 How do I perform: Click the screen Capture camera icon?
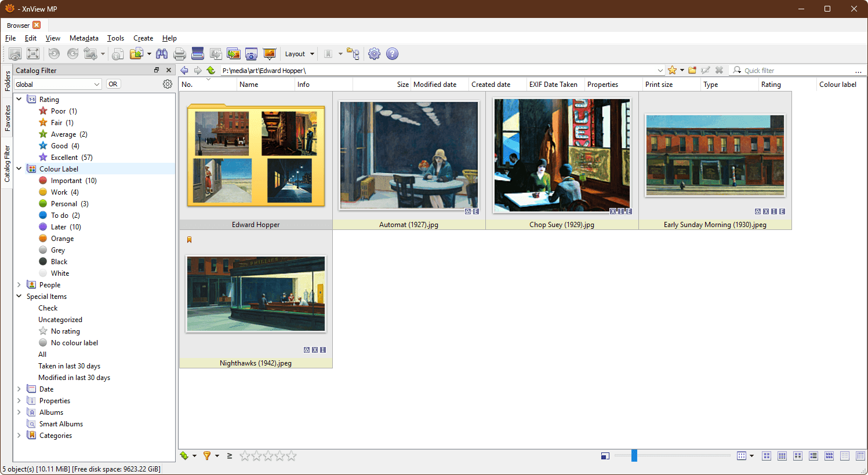tap(251, 53)
